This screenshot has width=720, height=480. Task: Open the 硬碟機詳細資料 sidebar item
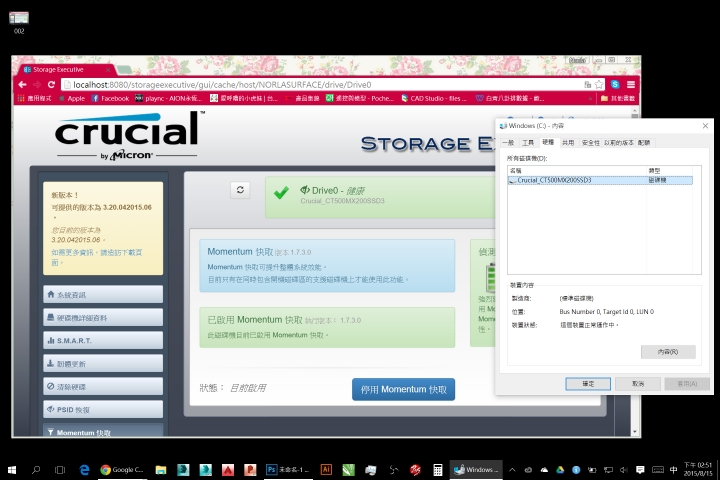tap(103, 317)
